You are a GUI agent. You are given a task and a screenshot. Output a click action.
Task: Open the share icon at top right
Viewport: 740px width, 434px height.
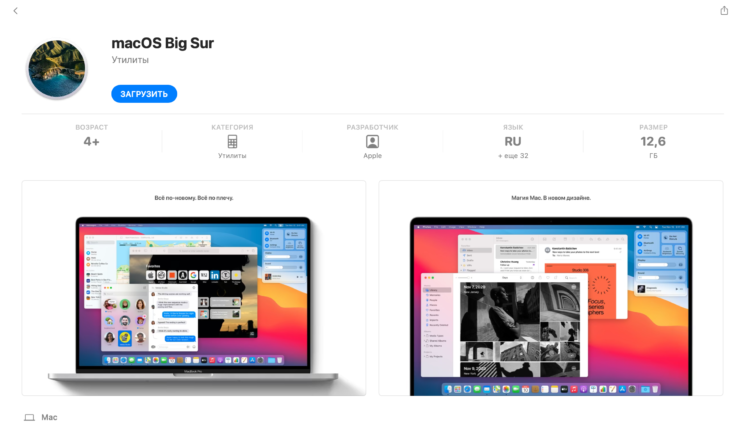(724, 10)
